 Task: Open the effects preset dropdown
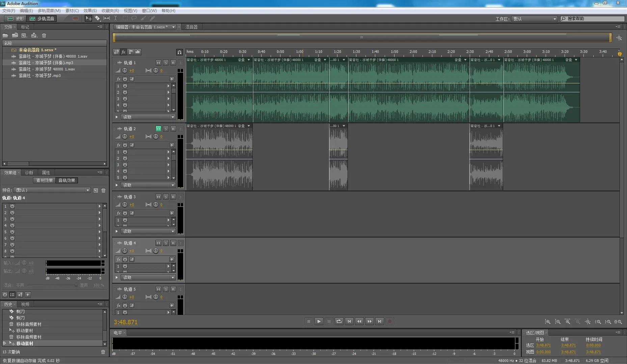(x=52, y=190)
